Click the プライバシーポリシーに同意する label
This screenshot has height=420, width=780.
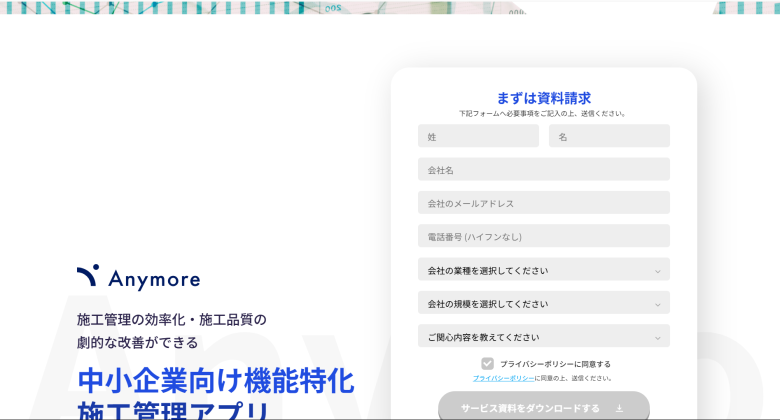tap(555, 364)
